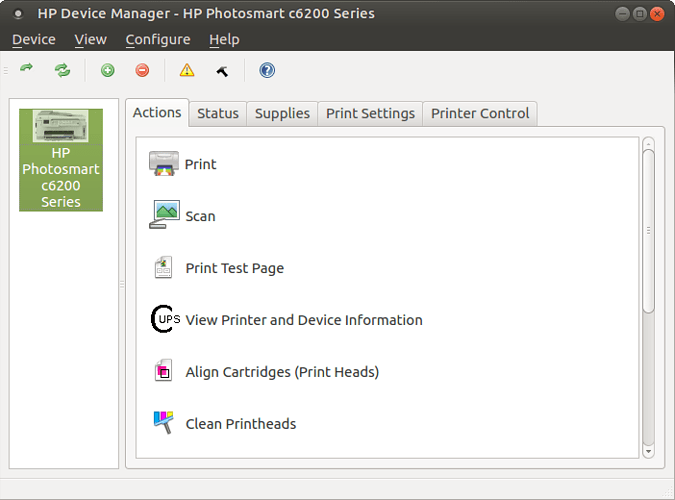Select the HP Photosmart c6200 printer thumbnail
The height and width of the screenshot is (500, 675).
tap(61, 126)
